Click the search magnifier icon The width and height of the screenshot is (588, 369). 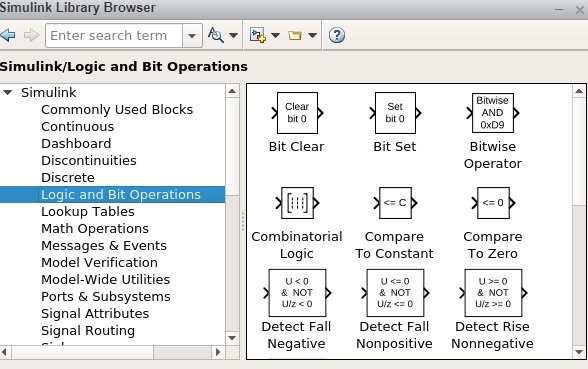pos(216,35)
